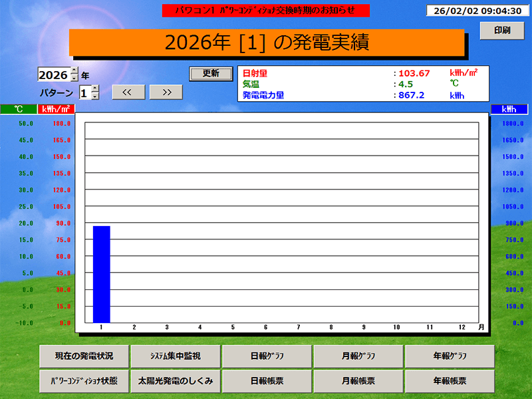Click the 更新 (Update) button
This screenshot has width=532, height=399.
click(x=211, y=73)
